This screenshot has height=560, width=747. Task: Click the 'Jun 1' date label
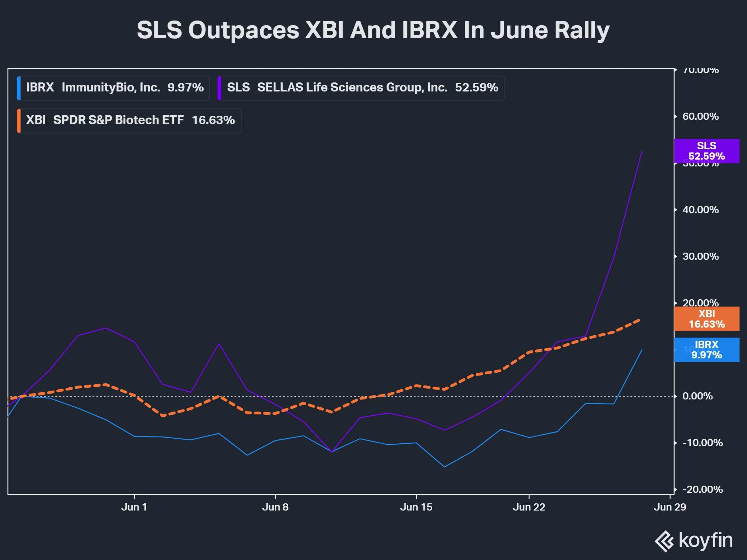(x=134, y=507)
